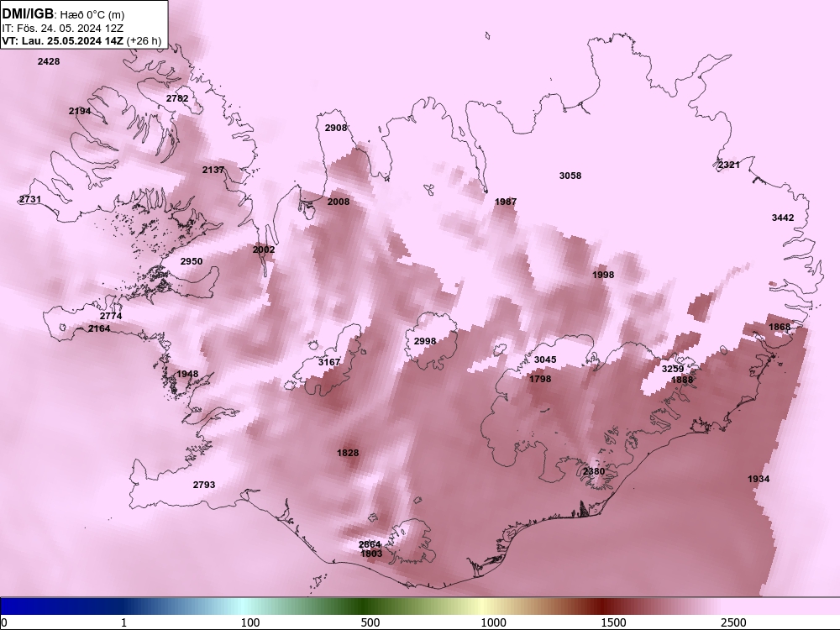The image size is (840, 630).
Task: Click the map value 2137
Action: 213,170
